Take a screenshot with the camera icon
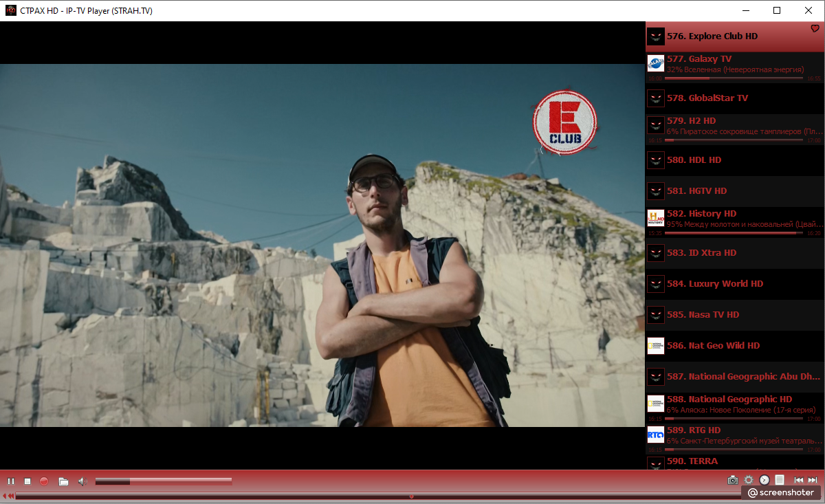Image resolution: width=825 pixels, height=504 pixels. tap(733, 480)
